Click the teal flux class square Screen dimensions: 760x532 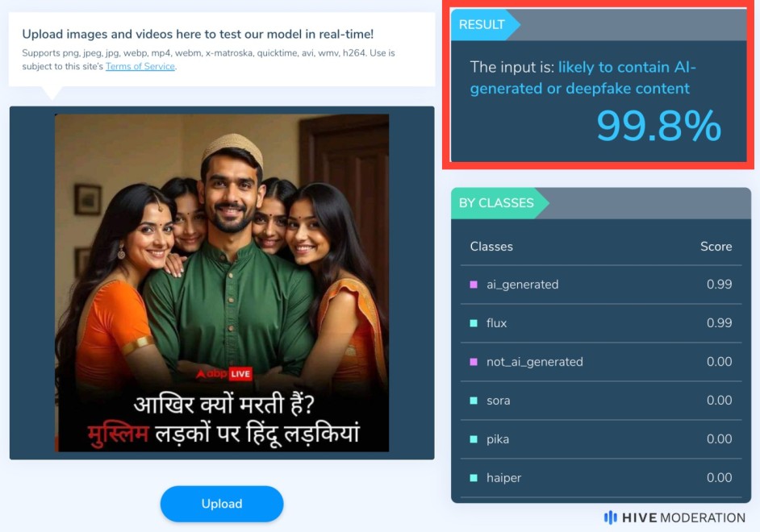[x=474, y=323]
